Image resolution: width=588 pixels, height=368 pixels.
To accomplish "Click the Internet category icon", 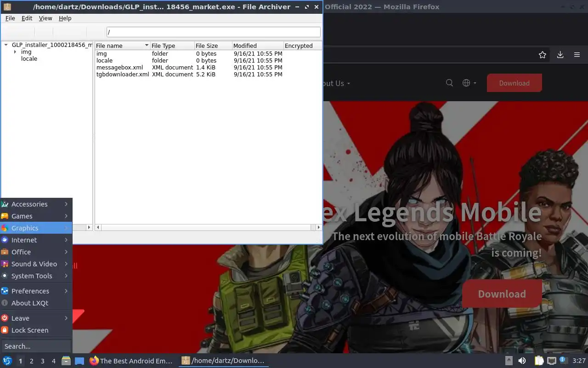I will click(x=5, y=240).
